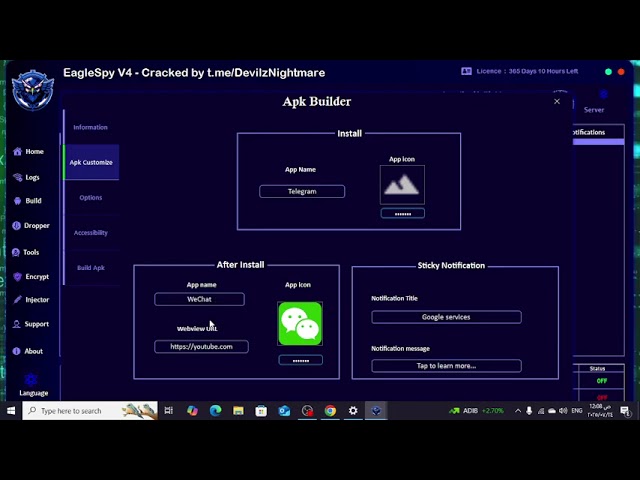This screenshot has height=480, width=640.
Task: Open the notification center icon
Action: click(x=625, y=411)
